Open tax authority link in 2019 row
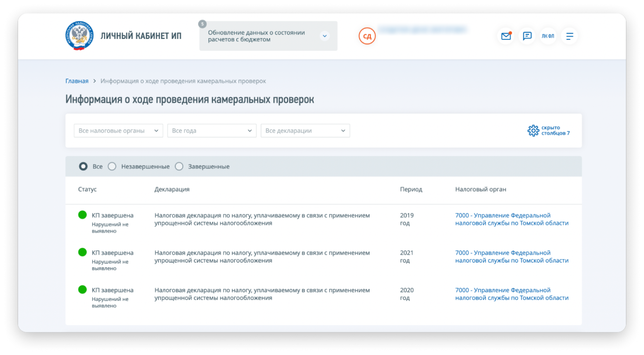 (x=512, y=219)
